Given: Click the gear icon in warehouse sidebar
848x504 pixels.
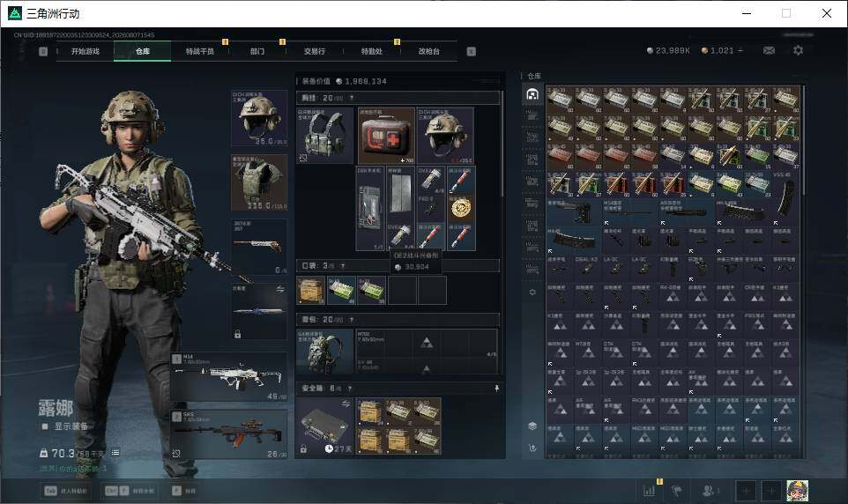Looking at the screenshot, I should click(x=532, y=292).
